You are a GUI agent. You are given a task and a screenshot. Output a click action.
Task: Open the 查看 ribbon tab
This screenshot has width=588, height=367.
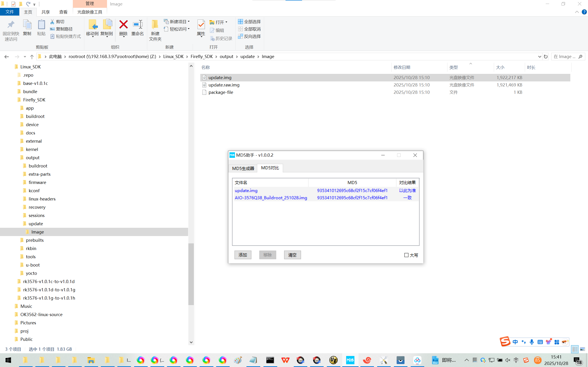tap(63, 12)
